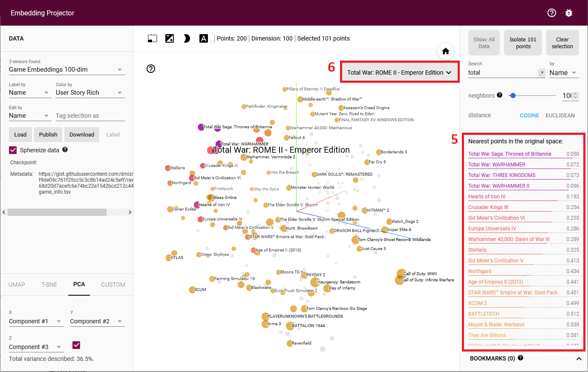The height and width of the screenshot is (372, 588).
Task: Enable night mode
Action: click(187, 38)
